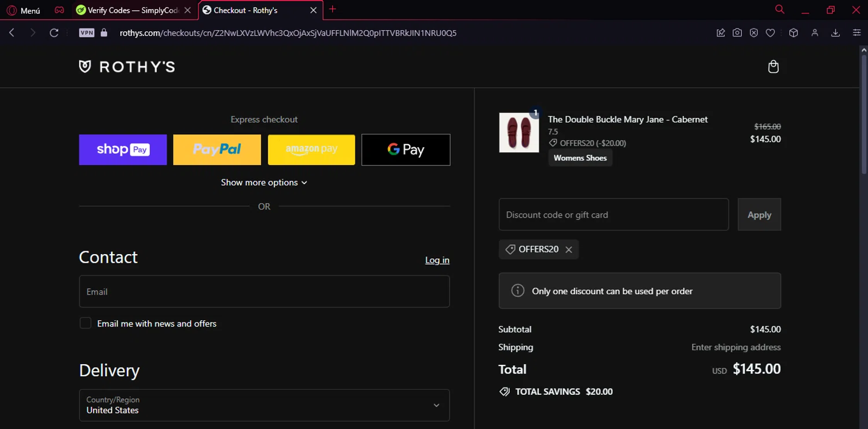
Task: Click the product title Double Buckle Mary Jane
Action: pyautogui.click(x=628, y=119)
